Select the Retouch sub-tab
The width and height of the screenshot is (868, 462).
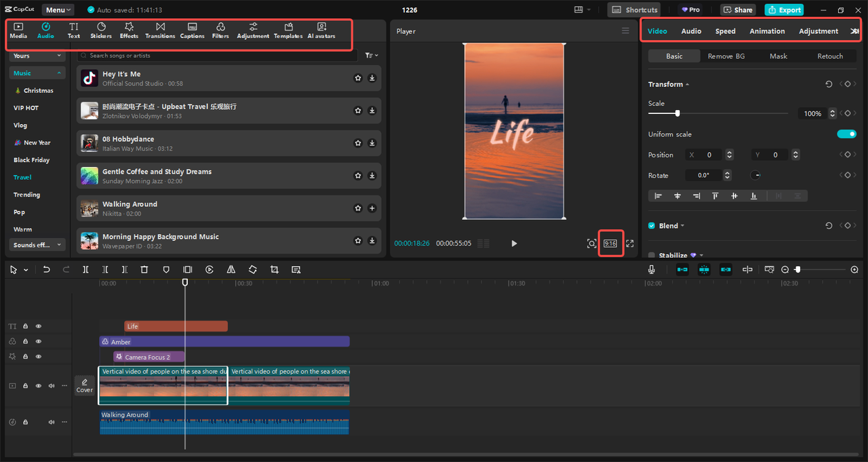click(x=830, y=56)
